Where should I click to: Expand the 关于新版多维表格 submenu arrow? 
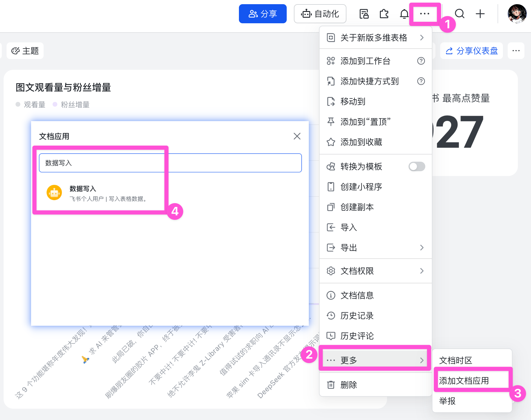click(422, 38)
